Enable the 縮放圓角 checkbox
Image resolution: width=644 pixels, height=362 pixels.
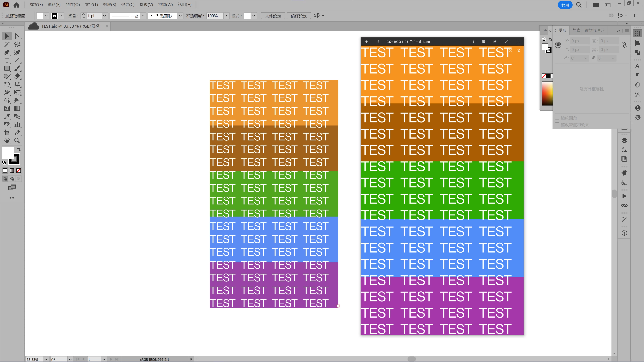click(x=557, y=118)
